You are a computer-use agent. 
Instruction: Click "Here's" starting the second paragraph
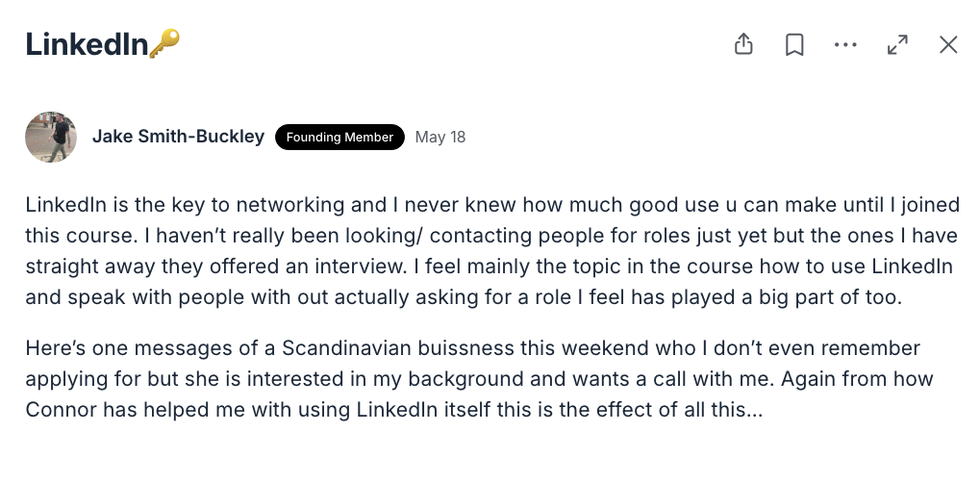(56, 348)
